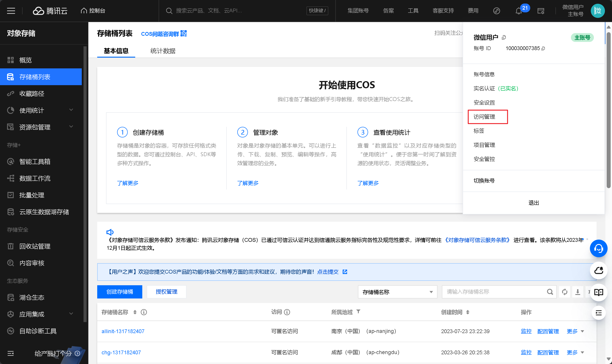Filter by 所属地域 funnel icon
Viewport: 612px width, 364px height.
358,311
